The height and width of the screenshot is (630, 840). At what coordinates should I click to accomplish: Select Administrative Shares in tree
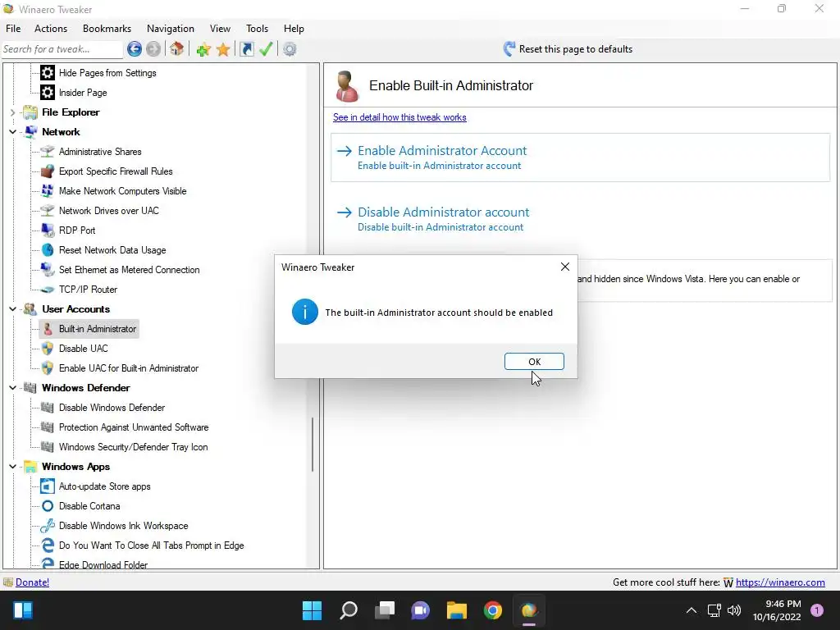100,152
